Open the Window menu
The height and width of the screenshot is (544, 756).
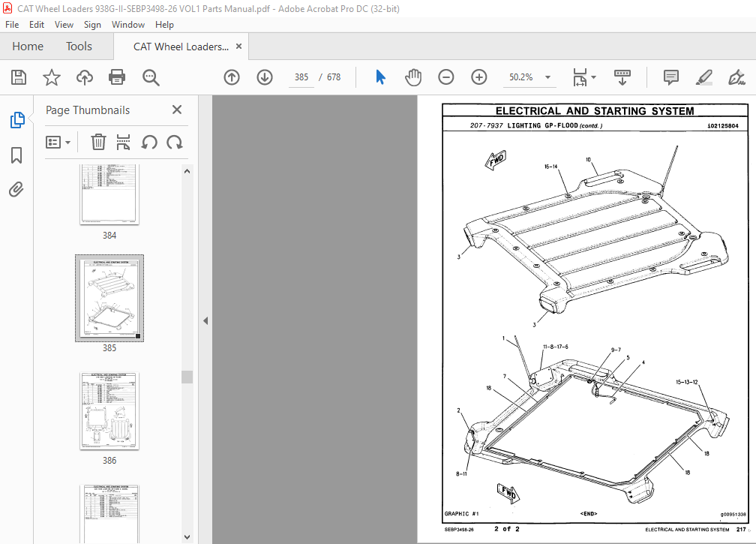[128, 25]
